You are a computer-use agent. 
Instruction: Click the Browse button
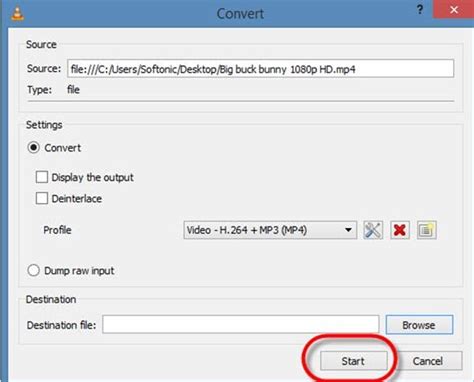pyautogui.click(x=419, y=325)
